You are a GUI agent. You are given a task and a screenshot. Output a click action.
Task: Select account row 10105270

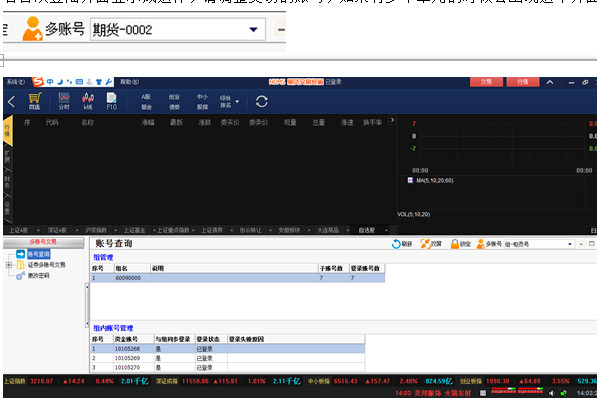coord(228,368)
